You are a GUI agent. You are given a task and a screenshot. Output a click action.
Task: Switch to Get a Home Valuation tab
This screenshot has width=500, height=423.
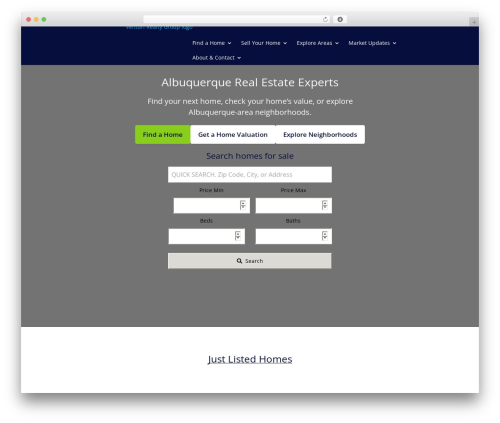click(x=233, y=135)
